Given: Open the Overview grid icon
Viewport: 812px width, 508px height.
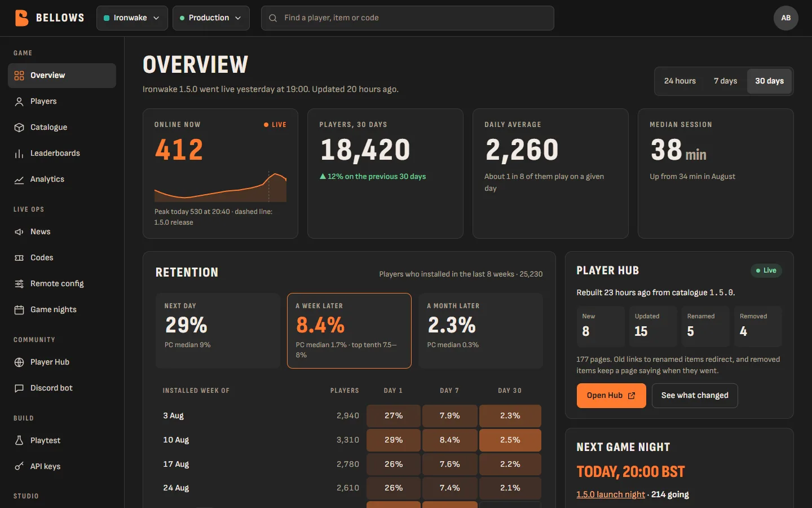Looking at the screenshot, I should tap(19, 76).
